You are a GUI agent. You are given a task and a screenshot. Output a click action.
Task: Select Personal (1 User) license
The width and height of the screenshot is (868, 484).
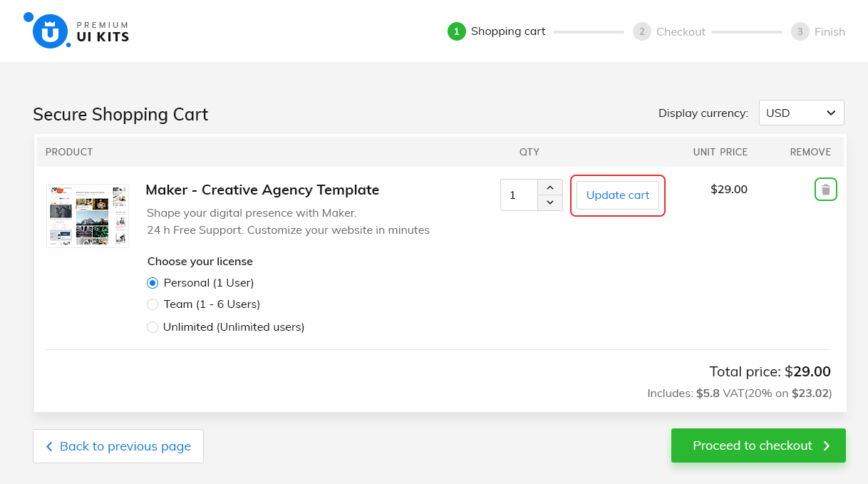(x=153, y=283)
